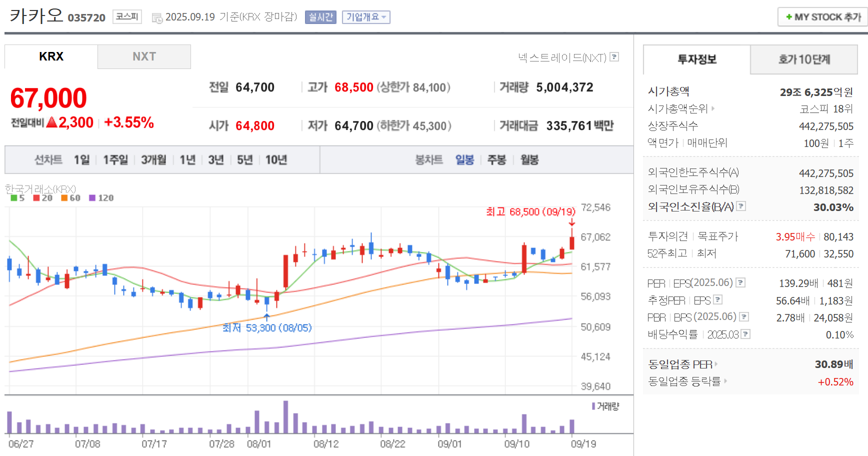The height and width of the screenshot is (456, 868).
Task: Click the 09/19 date on chart axis
Action: pyautogui.click(x=583, y=444)
